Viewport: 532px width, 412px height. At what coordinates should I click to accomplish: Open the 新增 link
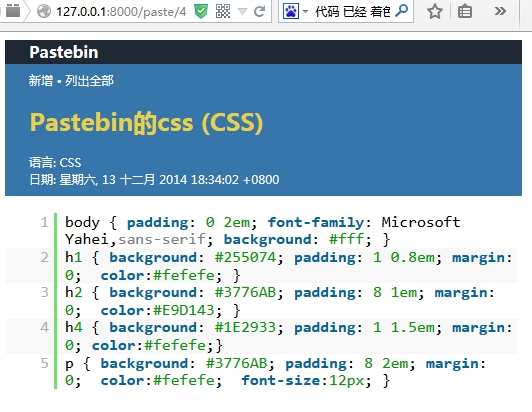tap(41, 81)
